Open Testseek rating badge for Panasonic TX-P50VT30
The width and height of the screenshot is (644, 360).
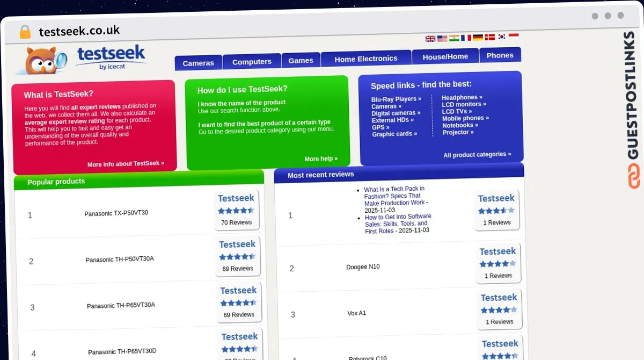[x=237, y=210]
